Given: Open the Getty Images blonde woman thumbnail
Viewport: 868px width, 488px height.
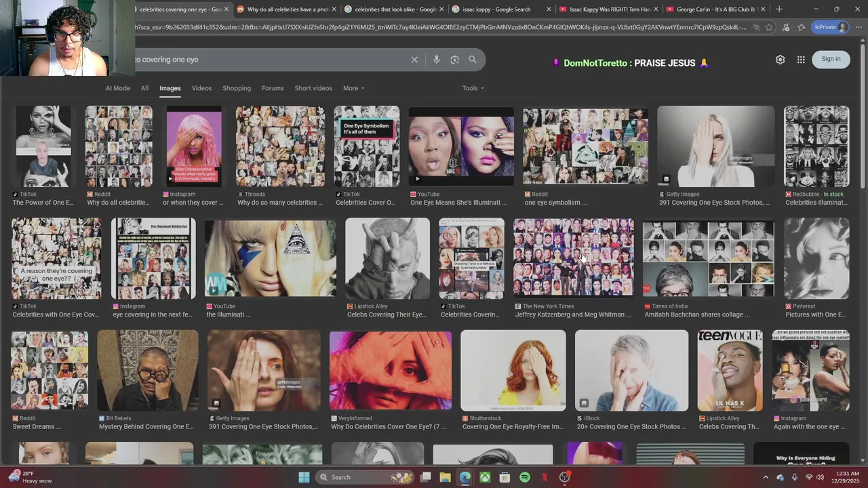Looking at the screenshot, I should [715, 146].
